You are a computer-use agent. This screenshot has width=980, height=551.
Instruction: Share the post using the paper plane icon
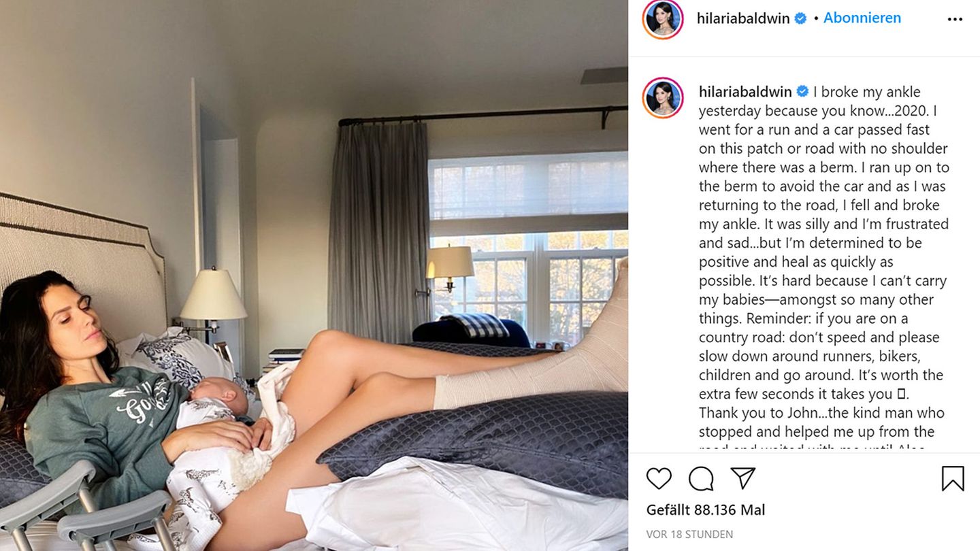click(x=743, y=478)
